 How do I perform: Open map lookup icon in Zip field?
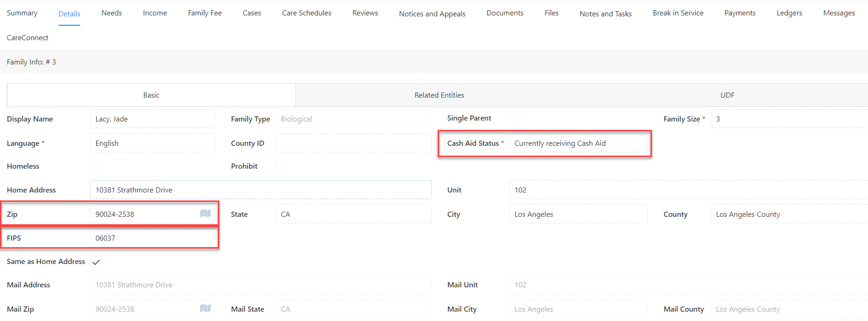(x=205, y=214)
